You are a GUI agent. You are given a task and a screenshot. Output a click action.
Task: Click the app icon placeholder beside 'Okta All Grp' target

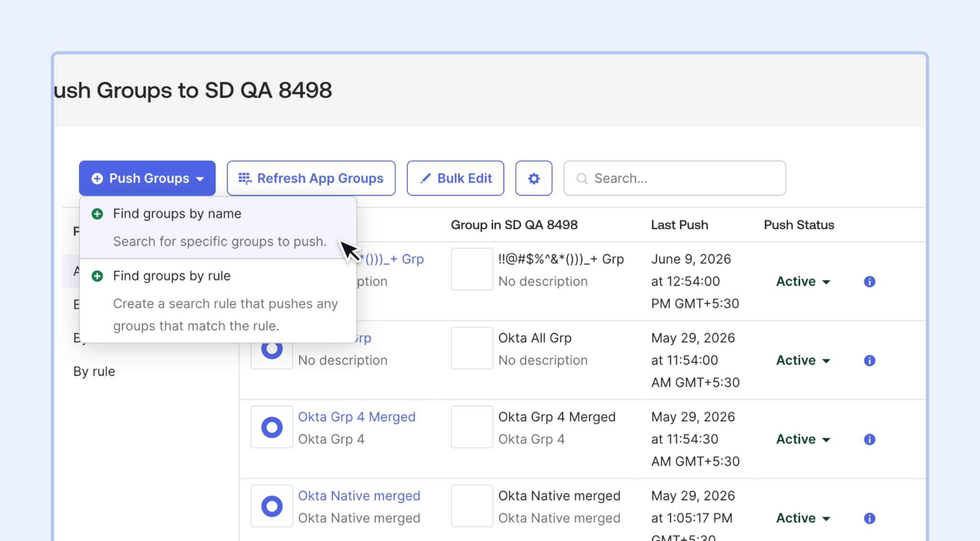[472, 348]
